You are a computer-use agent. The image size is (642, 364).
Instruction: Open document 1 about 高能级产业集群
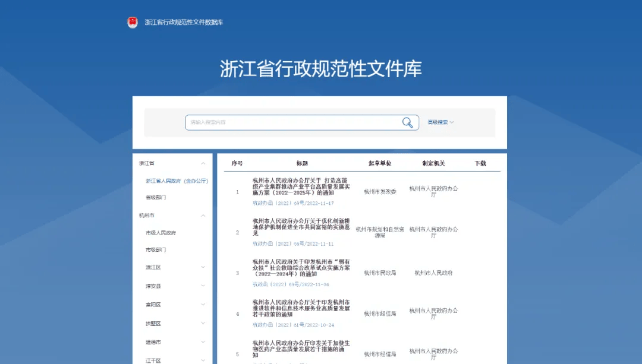301,186
